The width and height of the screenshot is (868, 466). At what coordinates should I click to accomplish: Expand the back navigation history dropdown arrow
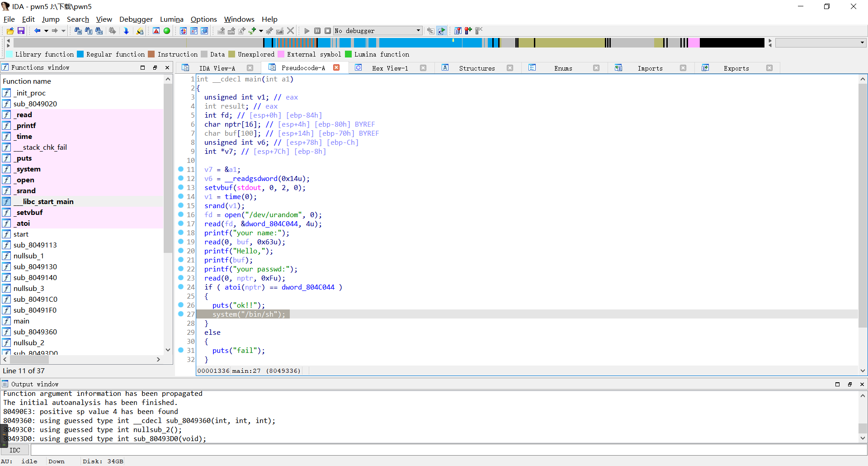pyautogui.click(x=46, y=31)
